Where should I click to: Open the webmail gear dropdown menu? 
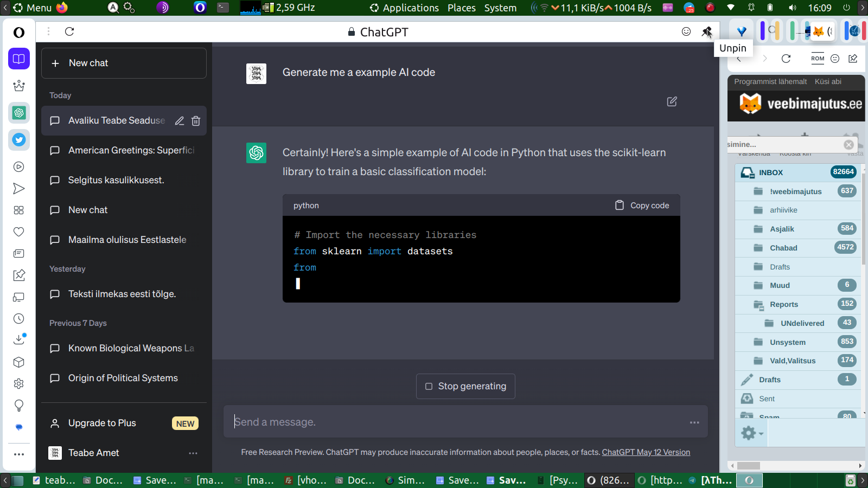(x=752, y=433)
